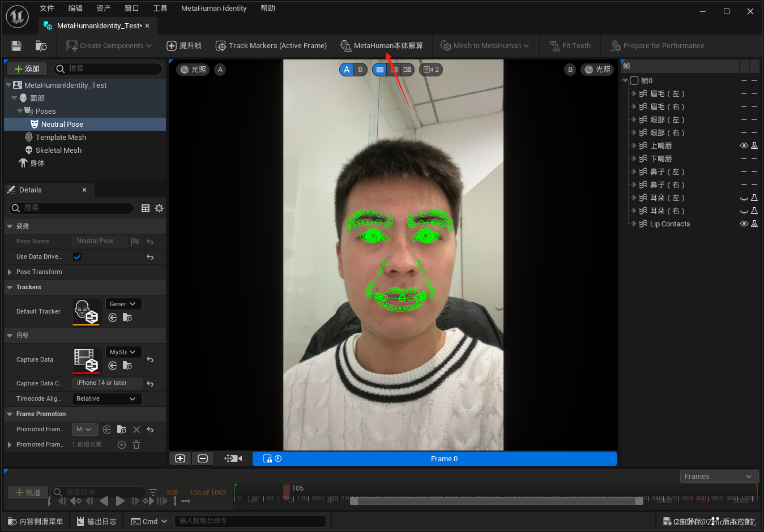Toggle visibility of 上嘴唇 curve

(x=744, y=146)
